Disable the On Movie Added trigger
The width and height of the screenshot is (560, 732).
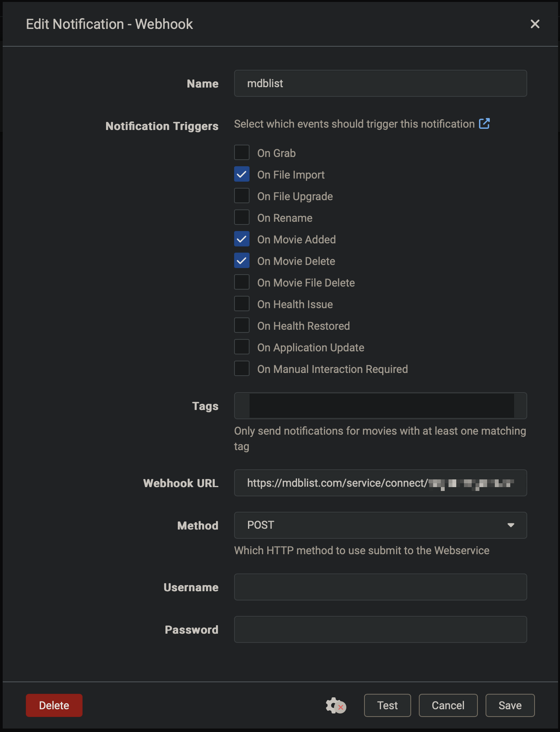[242, 239]
